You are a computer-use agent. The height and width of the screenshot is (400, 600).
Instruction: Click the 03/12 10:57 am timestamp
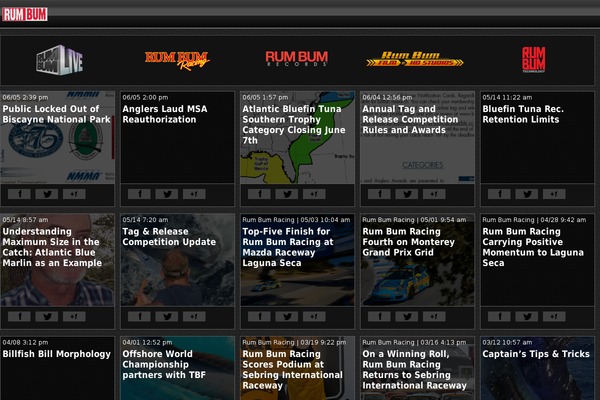coord(507,343)
